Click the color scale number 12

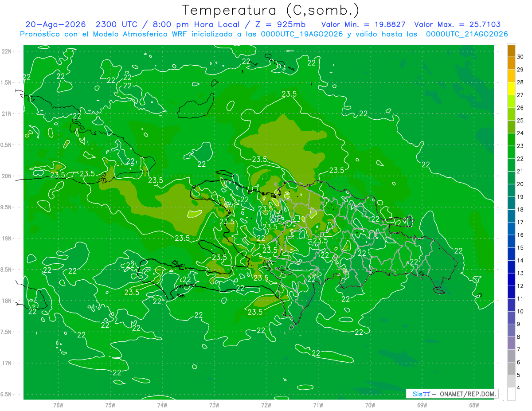pos(520,286)
